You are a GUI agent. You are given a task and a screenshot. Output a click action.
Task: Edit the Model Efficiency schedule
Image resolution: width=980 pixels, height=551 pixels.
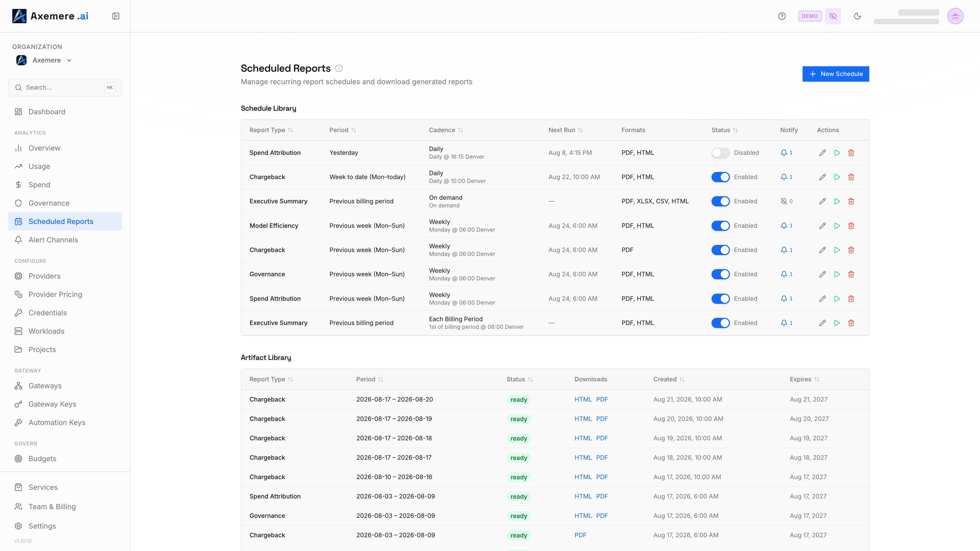823,226
